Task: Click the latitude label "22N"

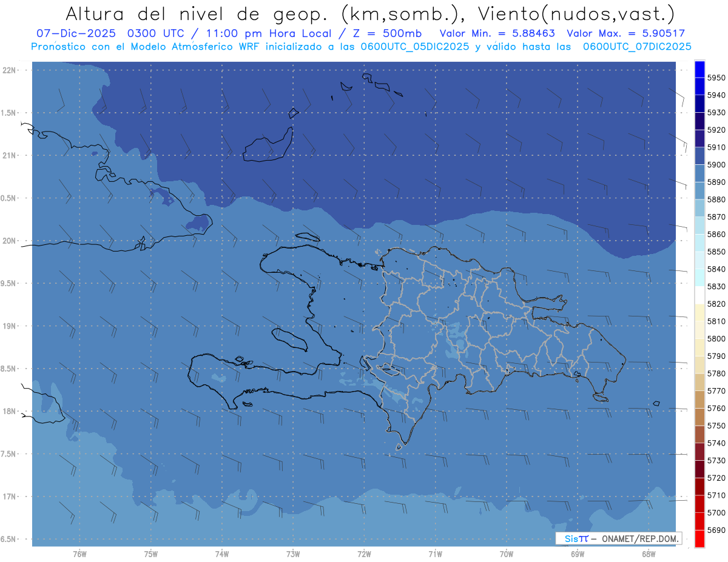Action: [x=9, y=70]
